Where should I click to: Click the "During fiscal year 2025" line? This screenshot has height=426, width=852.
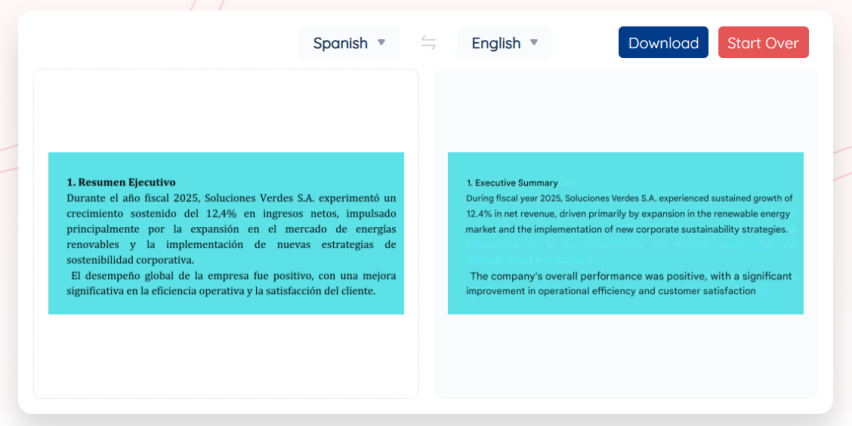click(x=628, y=198)
